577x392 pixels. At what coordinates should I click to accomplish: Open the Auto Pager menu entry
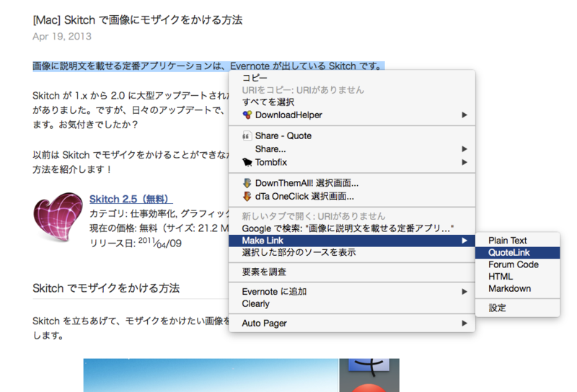(352, 324)
